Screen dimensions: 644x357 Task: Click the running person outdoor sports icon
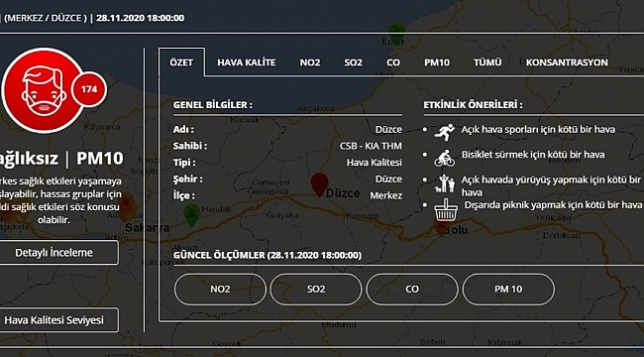445,132
